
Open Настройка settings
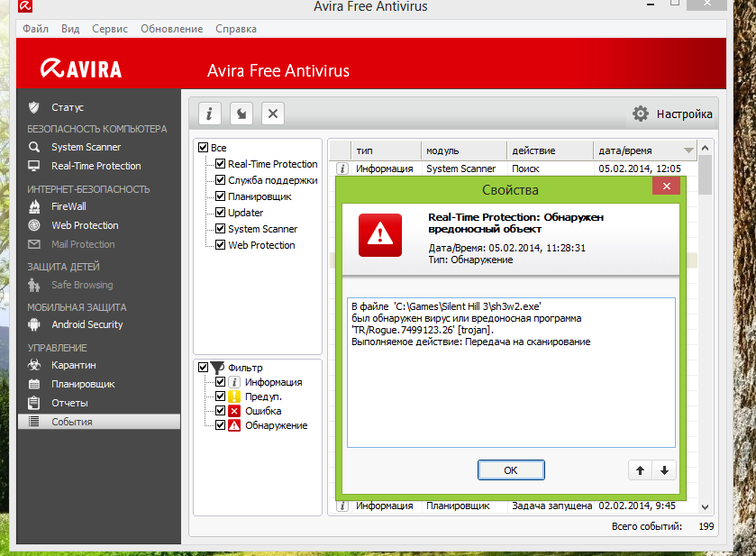coord(684,114)
